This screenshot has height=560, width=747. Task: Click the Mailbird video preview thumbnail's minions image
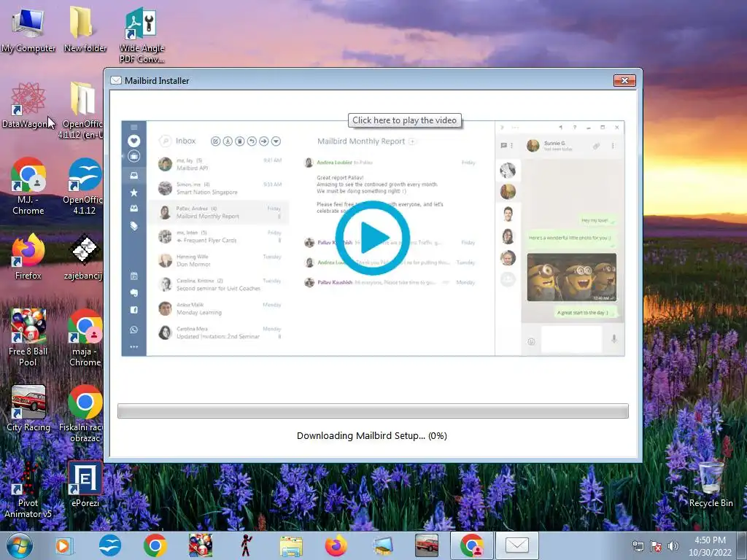tap(571, 277)
